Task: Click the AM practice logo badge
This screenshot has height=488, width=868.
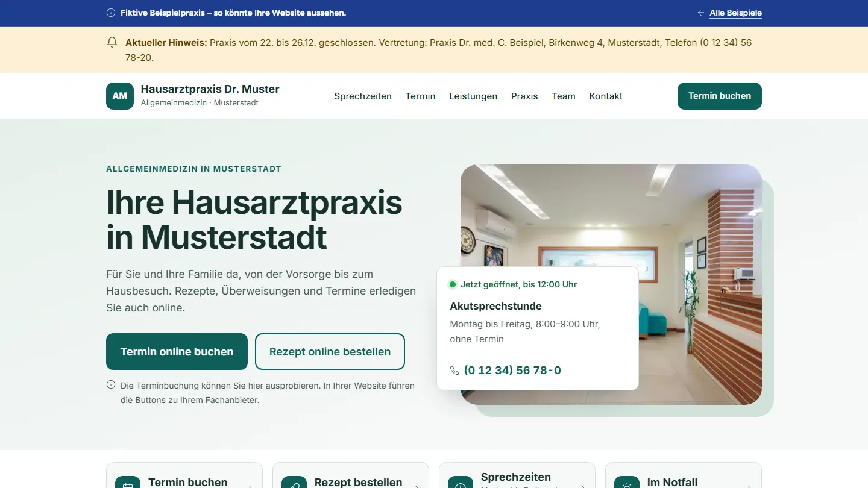Action: (x=120, y=96)
